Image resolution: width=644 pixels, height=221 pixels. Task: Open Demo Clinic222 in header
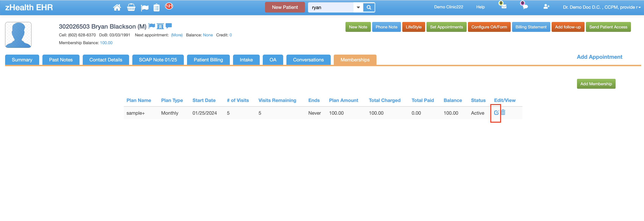448,7
